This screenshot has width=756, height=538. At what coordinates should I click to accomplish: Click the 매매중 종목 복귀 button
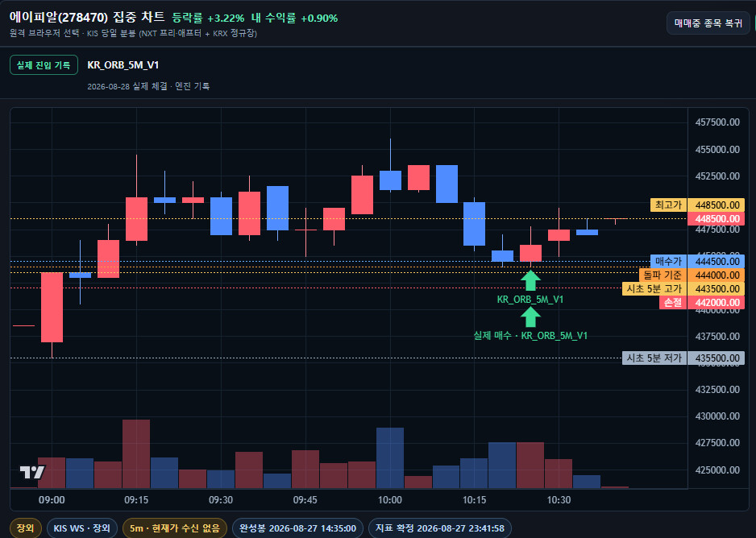(x=708, y=23)
